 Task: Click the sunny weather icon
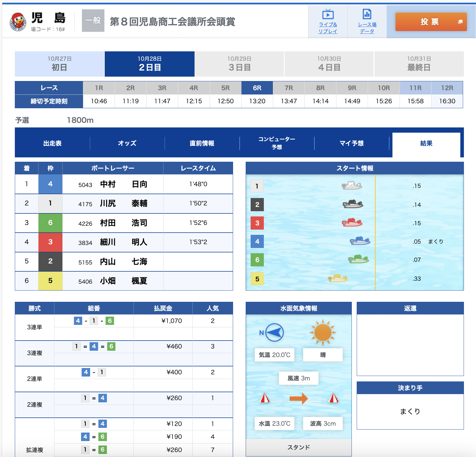(323, 332)
